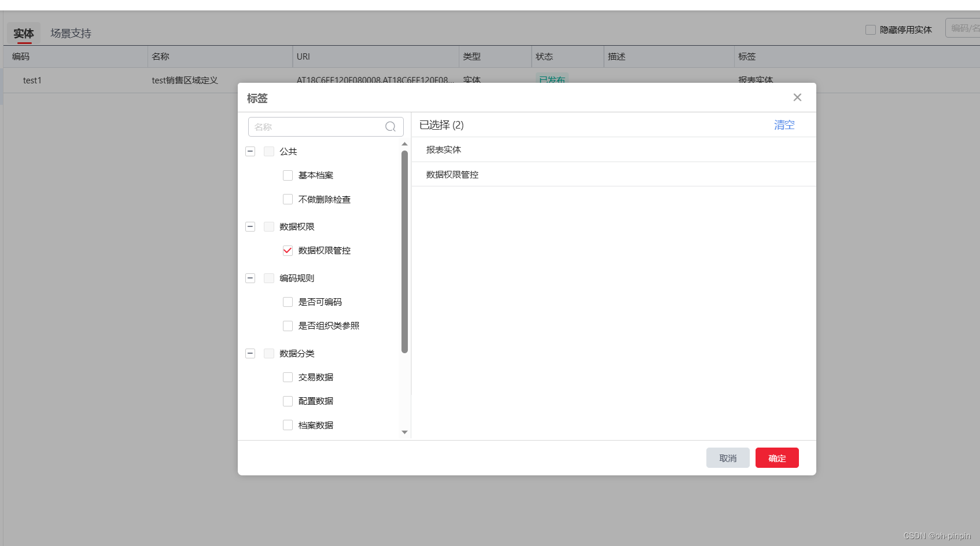Image resolution: width=980 pixels, height=546 pixels.
Task: Select 报表实体 in the chosen tags list
Action: 443,149
